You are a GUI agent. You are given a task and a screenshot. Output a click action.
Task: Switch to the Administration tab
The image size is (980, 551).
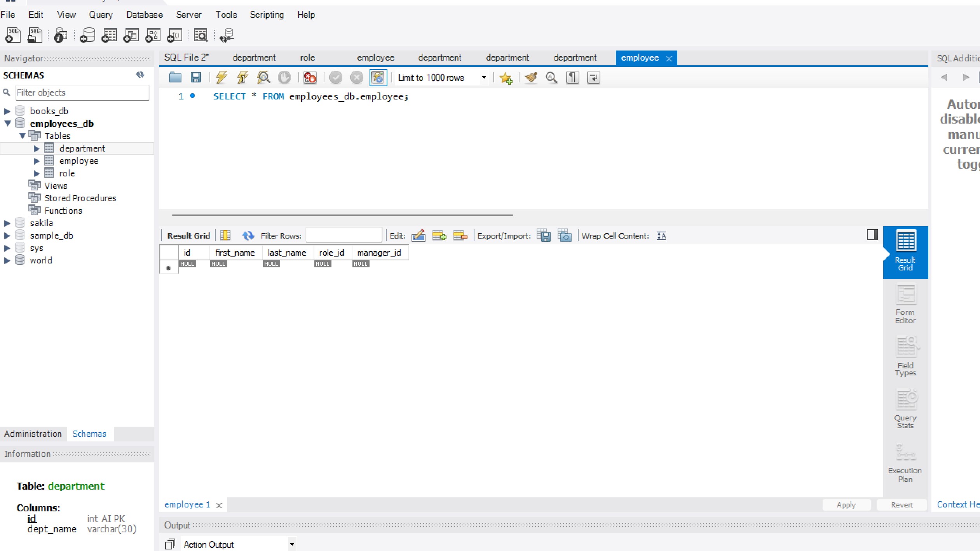[x=33, y=434]
